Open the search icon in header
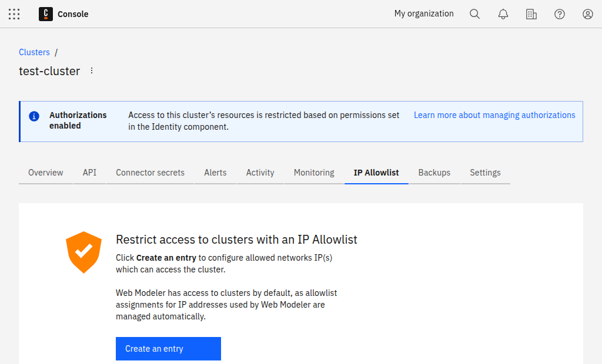The height and width of the screenshot is (364, 602). (475, 14)
